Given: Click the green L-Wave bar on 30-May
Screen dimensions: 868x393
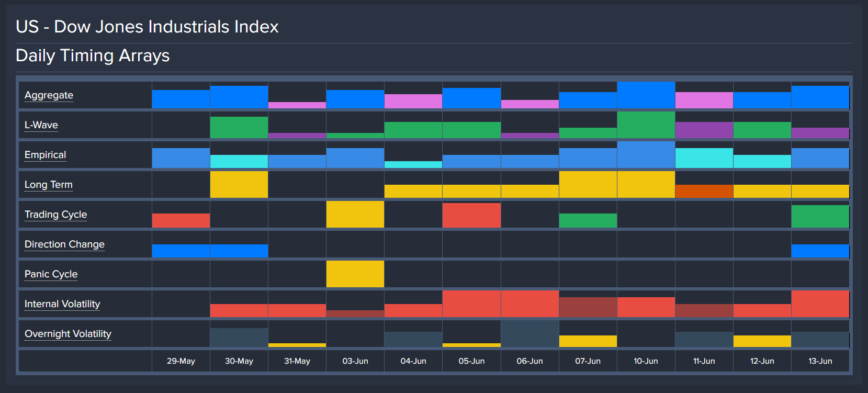Looking at the screenshot, I should point(239,128).
